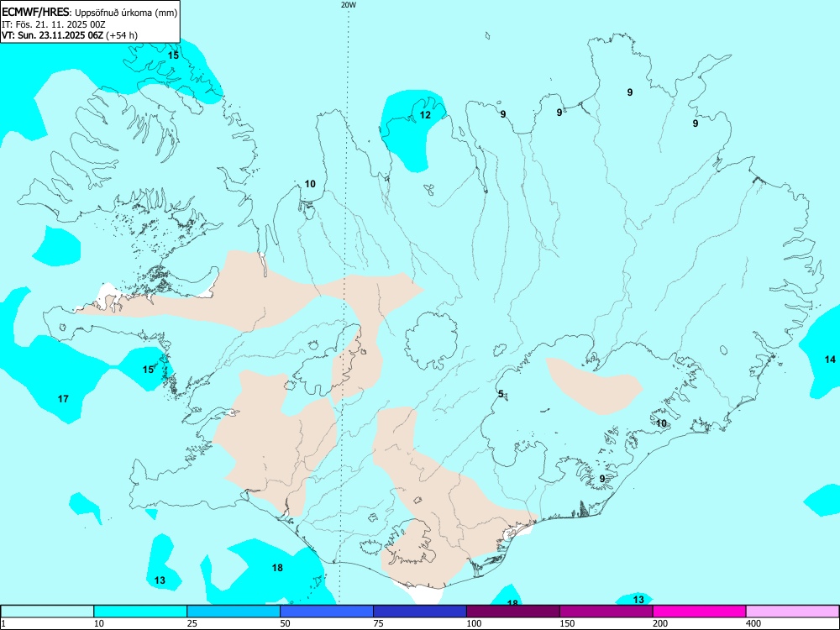Screen dimensions: 840x630
Task: Click the '25' legend scale label
Action: (x=192, y=623)
